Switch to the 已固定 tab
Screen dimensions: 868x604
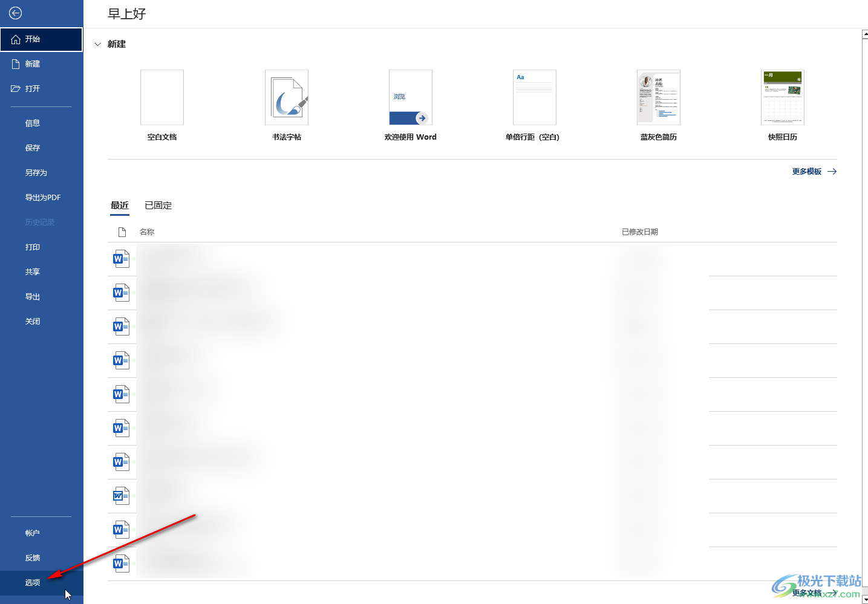pyautogui.click(x=158, y=206)
